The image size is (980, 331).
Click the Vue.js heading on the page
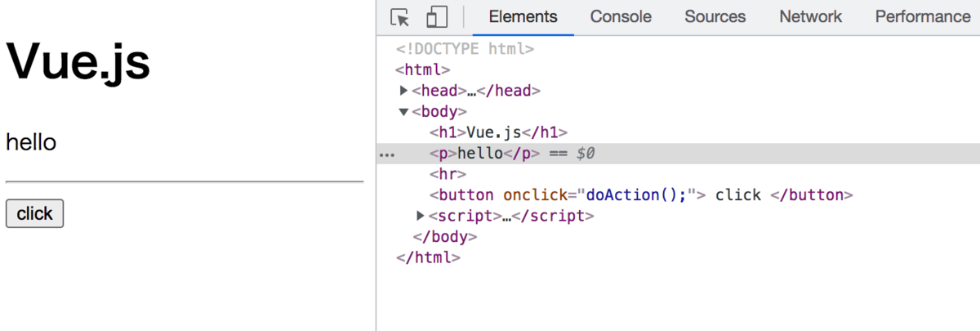[x=78, y=61]
